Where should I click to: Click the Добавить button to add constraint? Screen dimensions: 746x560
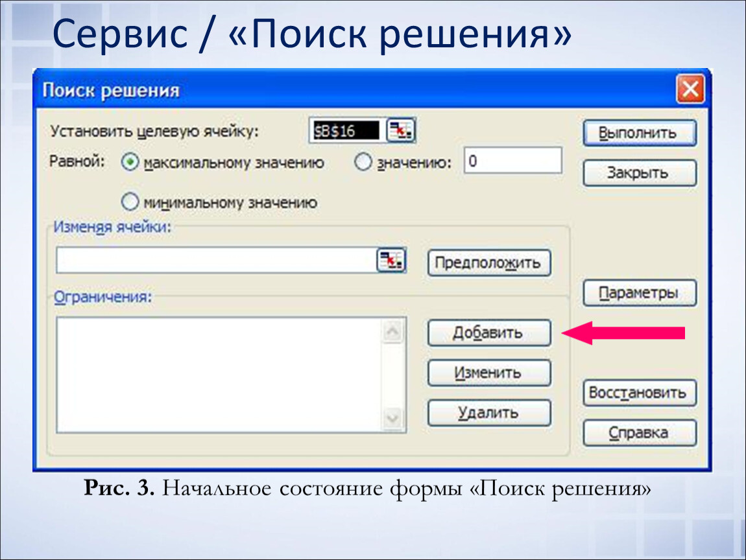(488, 333)
